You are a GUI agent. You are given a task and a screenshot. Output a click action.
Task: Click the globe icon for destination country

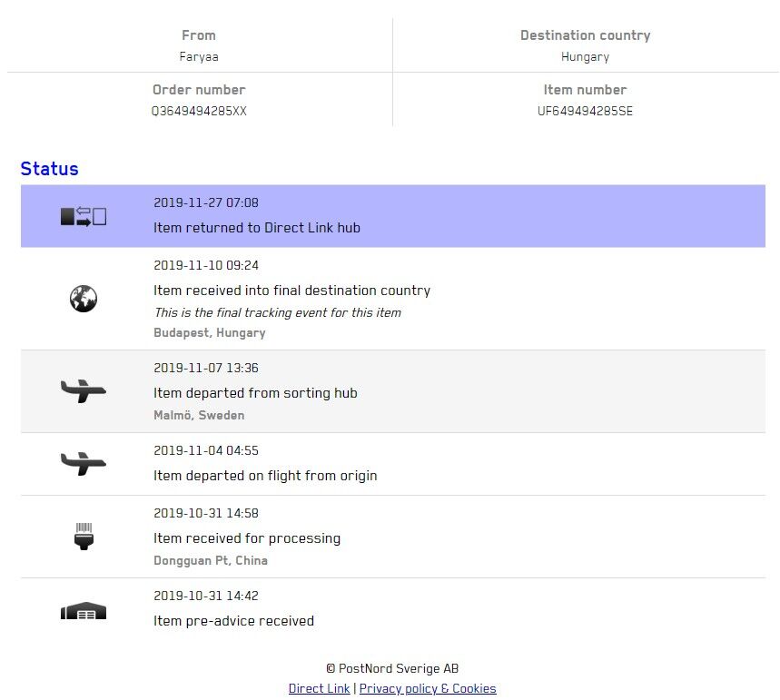[x=84, y=299]
